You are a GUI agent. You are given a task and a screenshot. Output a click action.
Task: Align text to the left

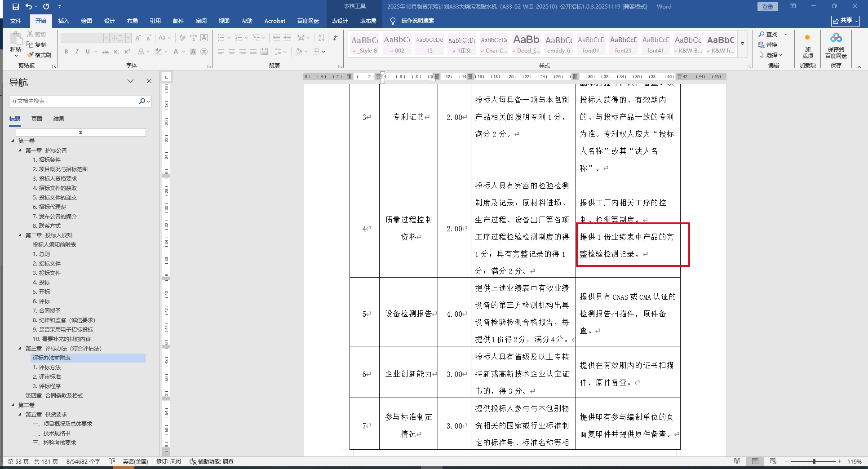coord(221,52)
